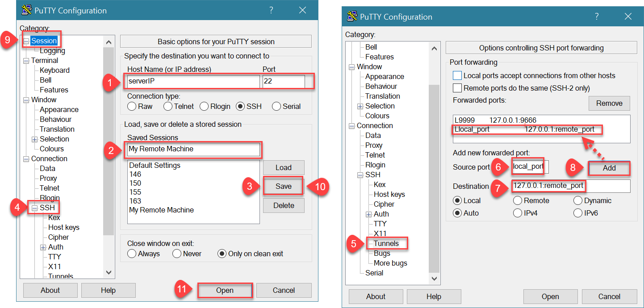
Task: Select 'Default Settings' in the saved sessions list
Action: (155, 165)
